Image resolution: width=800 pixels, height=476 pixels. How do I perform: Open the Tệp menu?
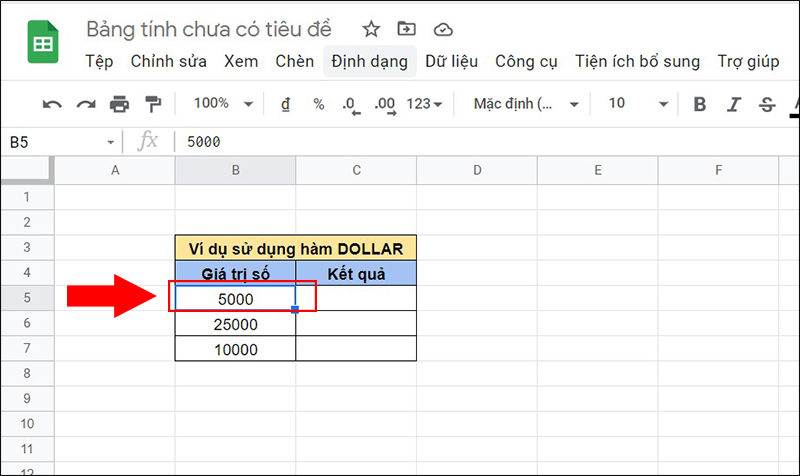(99, 61)
